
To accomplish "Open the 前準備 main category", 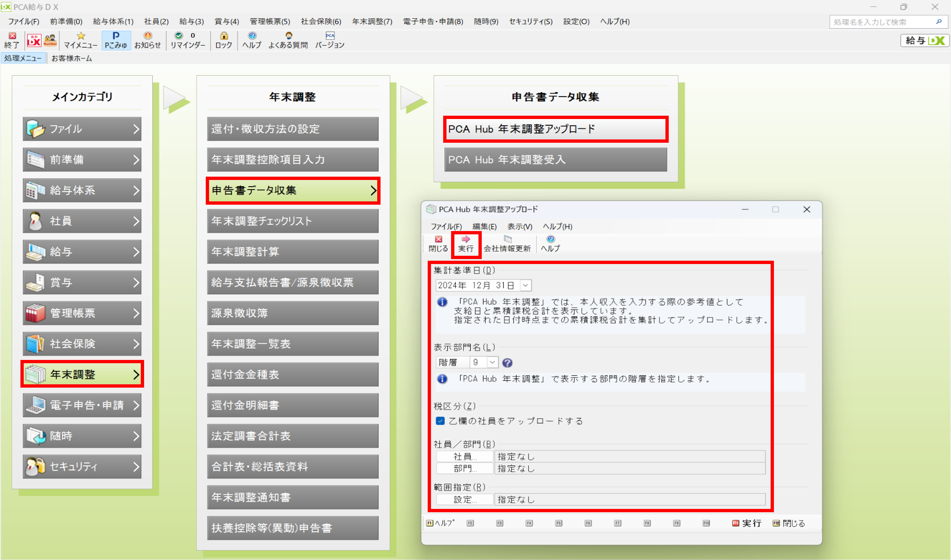I will click(82, 160).
